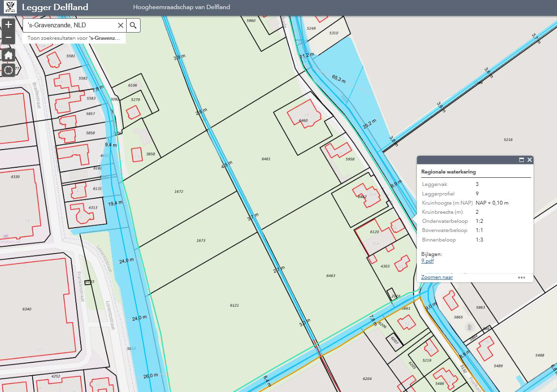
Task: Run the search with the magnifier icon
Action: [x=133, y=25]
